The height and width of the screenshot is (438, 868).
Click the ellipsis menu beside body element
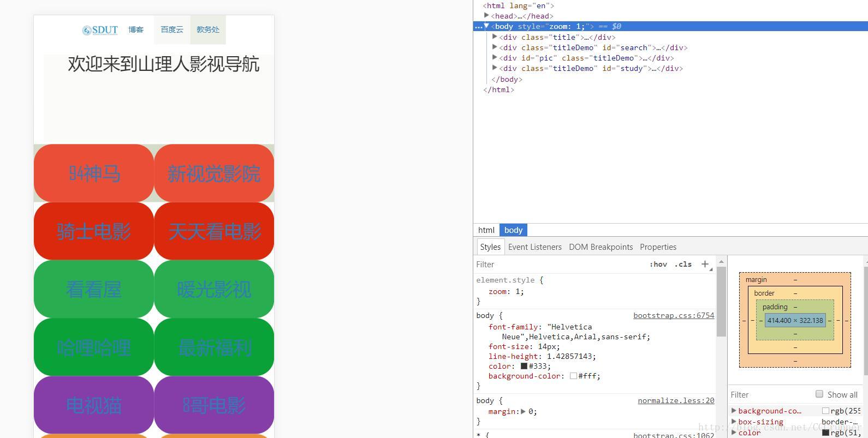coord(478,26)
